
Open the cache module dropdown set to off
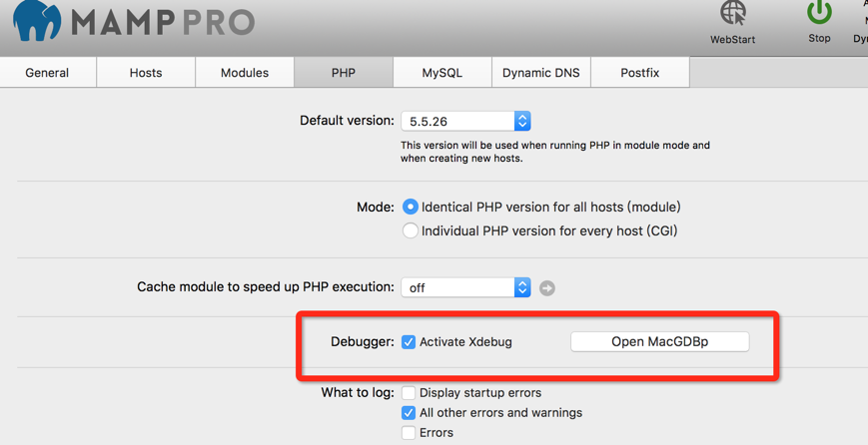click(465, 287)
